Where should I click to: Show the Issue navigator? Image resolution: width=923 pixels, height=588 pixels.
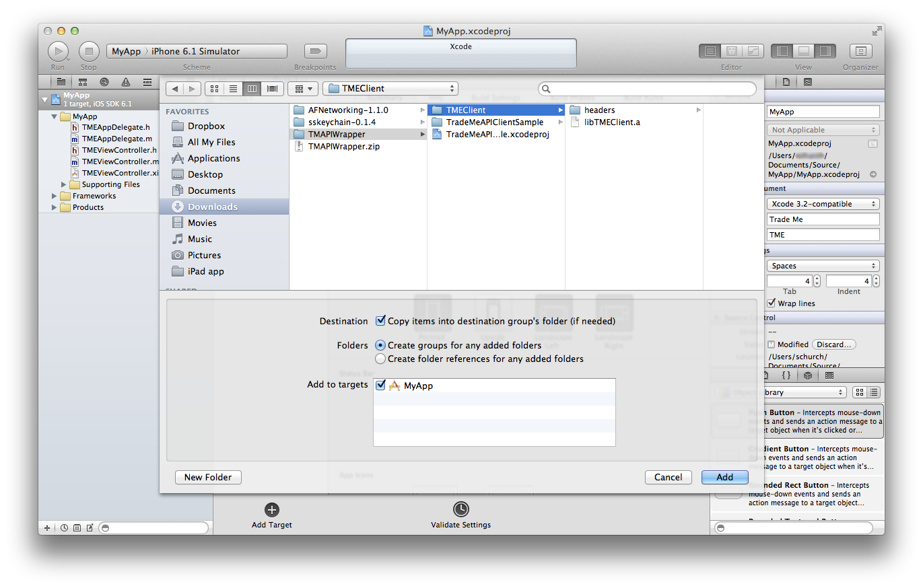[126, 82]
